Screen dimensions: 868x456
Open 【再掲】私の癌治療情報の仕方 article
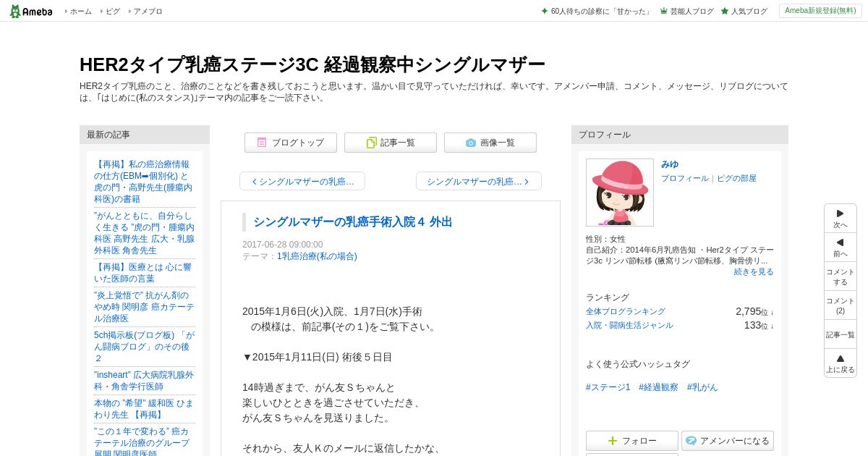144,182
